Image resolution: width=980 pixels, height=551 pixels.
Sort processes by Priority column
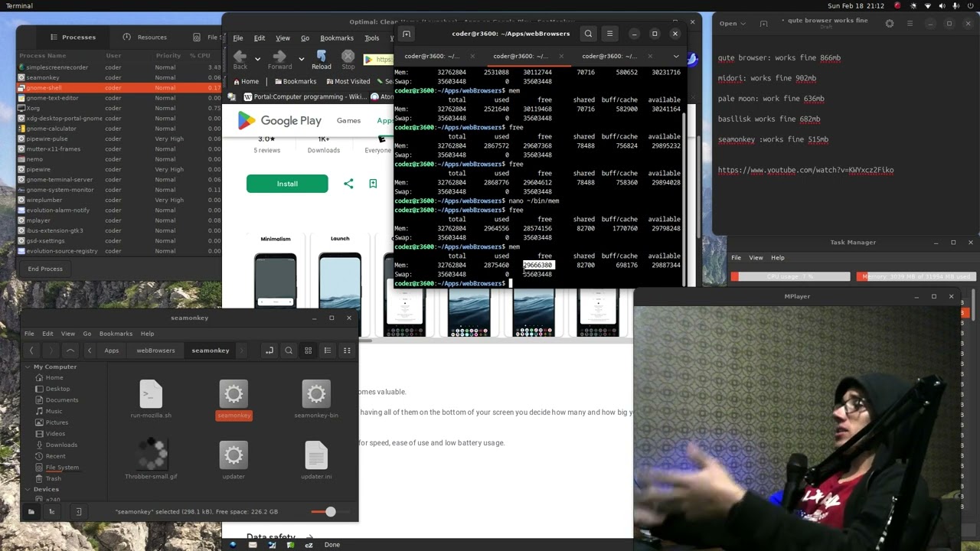pyautogui.click(x=168, y=56)
